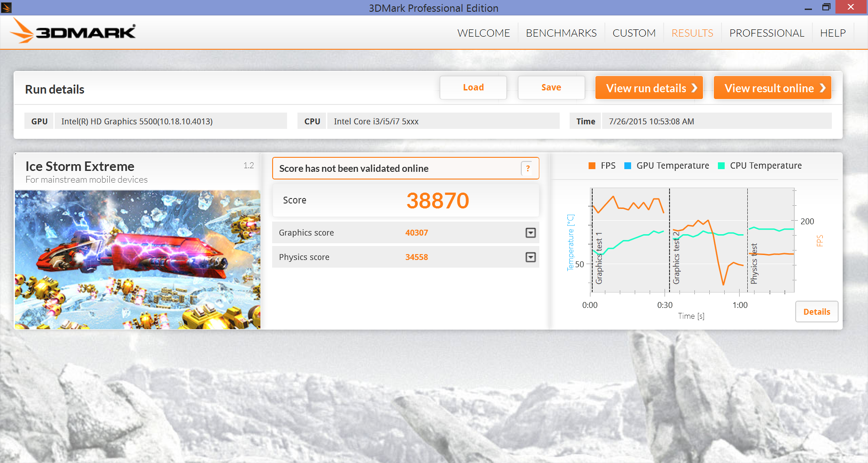This screenshot has width=868, height=463.
Task: Click the Ice Storm Extreme preview image
Action: coord(137,260)
